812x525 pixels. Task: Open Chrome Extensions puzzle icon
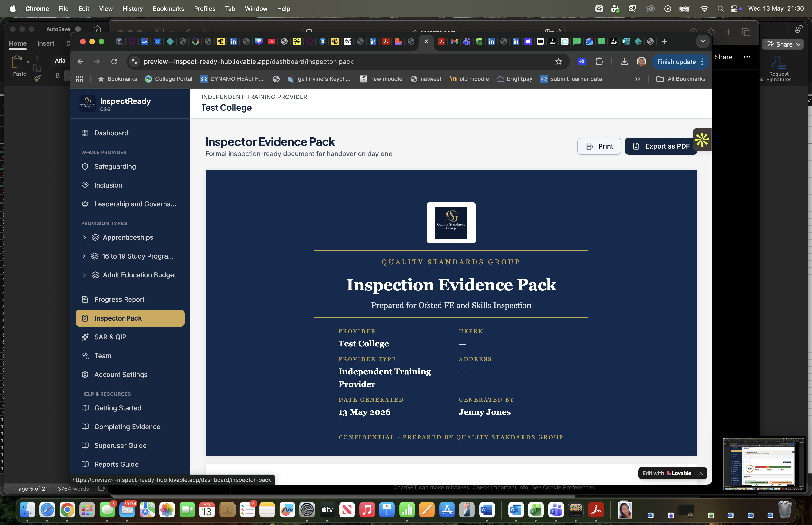[599, 62]
